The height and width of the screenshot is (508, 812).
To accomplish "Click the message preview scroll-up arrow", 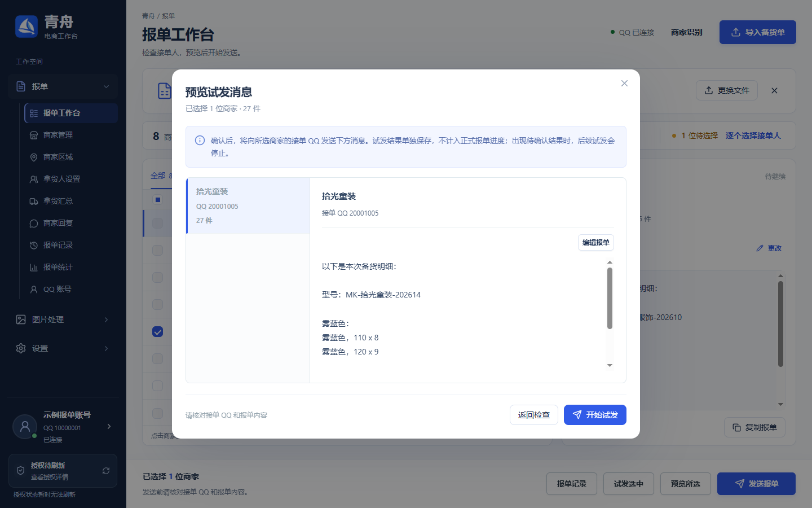I will 610,262.
